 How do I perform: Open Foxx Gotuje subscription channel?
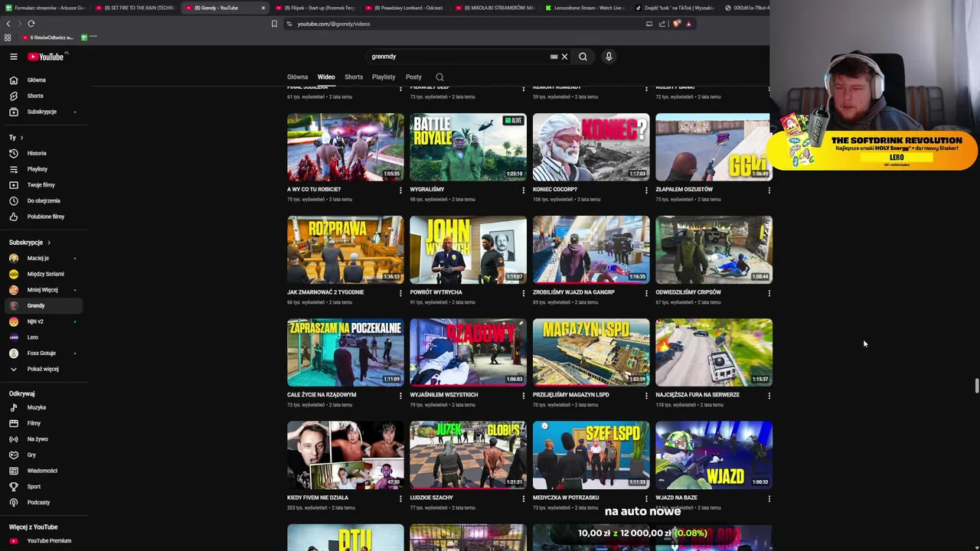click(x=41, y=353)
